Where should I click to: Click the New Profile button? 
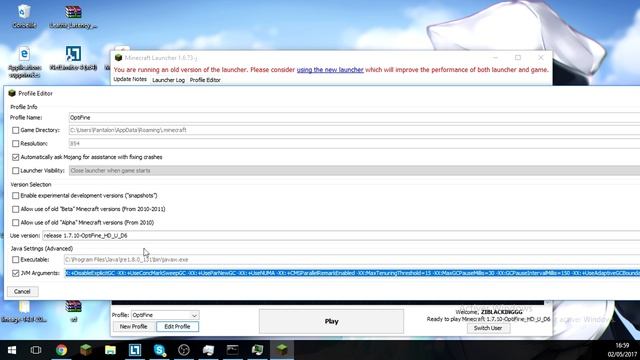(x=133, y=327)
